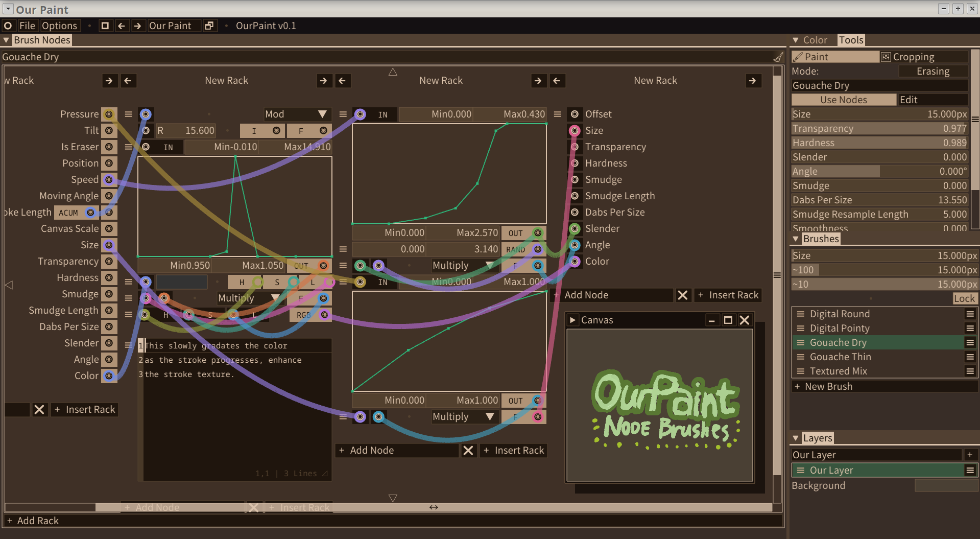The image size is (980, 539).
Task: Switch mode to Erasing
Action: pyautogui.click(x=933, y=72)
